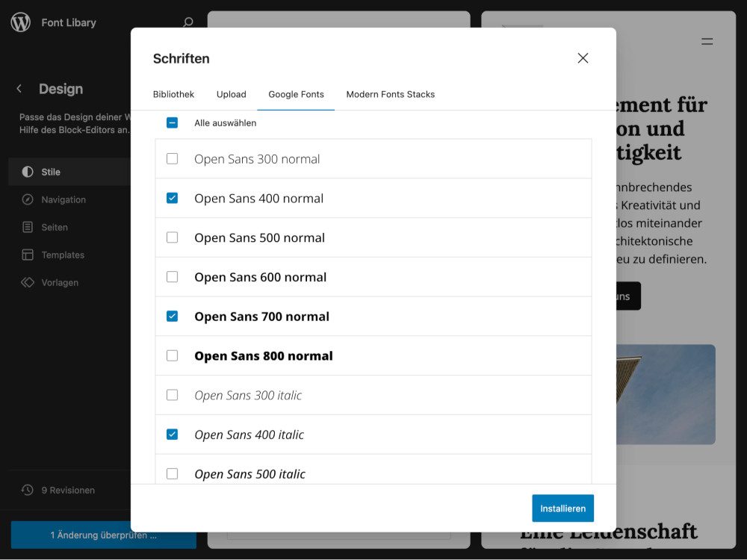This screenshot has height=560, width=747.
Task: Switch to the Bibliothek tab
Action: tap(173, 94)
